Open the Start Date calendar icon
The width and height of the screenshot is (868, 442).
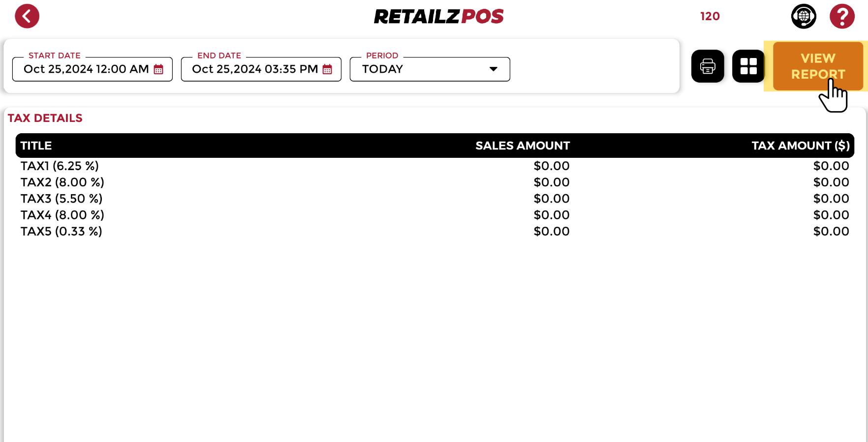click(x=158, y=69)
